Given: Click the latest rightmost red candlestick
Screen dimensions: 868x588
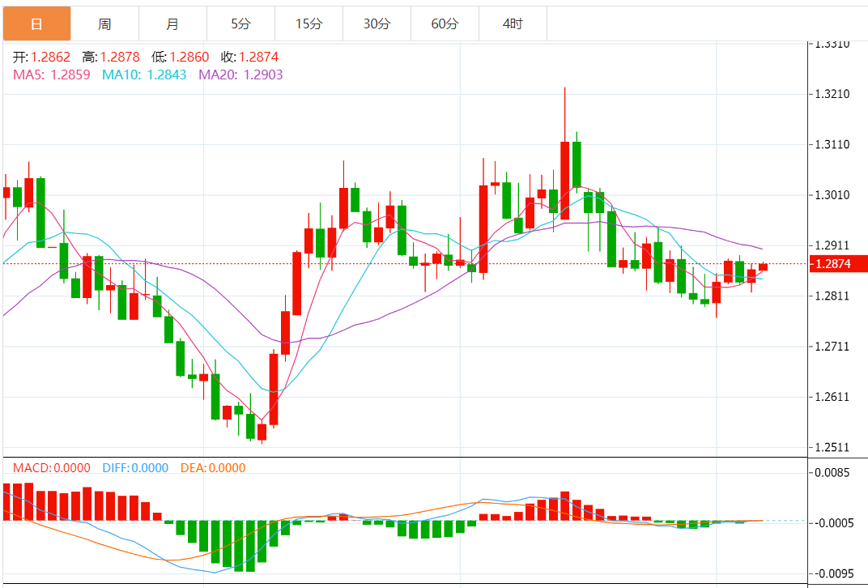Looking at the screenshot, I should (x=763, y=267).
